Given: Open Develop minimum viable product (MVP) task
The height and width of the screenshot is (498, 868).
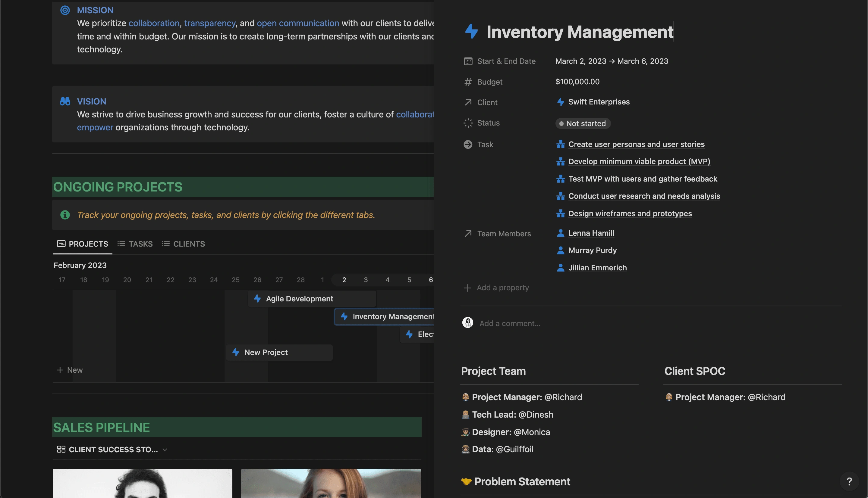Looking at the screenshot, I should pyautogui.click(x=639, y=161).
